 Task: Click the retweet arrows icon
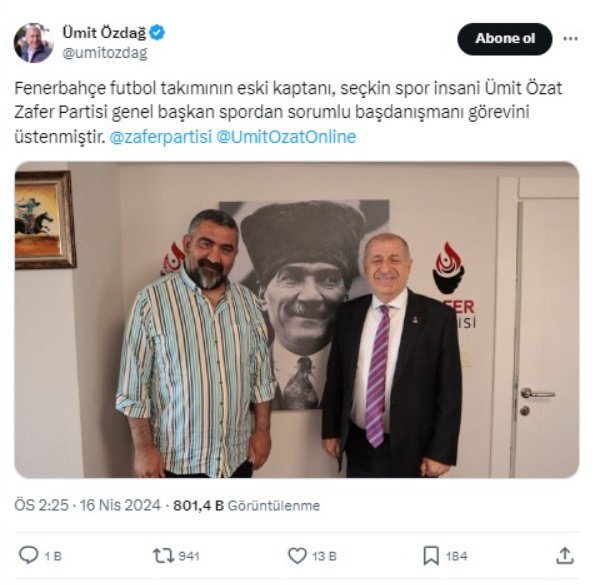tap(163, 555)
